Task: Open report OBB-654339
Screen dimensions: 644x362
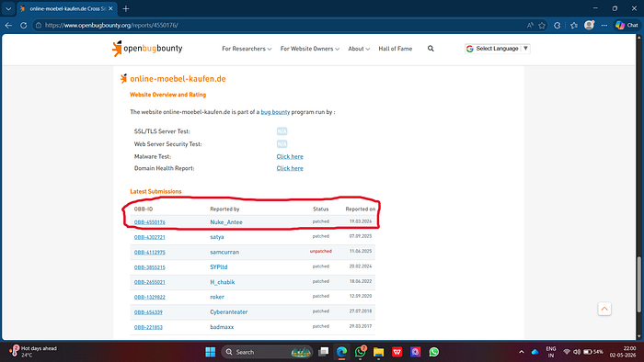Action: [x=148, y=312]
